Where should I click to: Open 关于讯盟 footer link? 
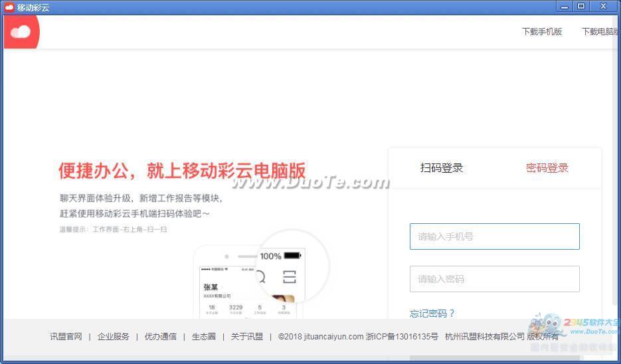click(x=246, y=337)
